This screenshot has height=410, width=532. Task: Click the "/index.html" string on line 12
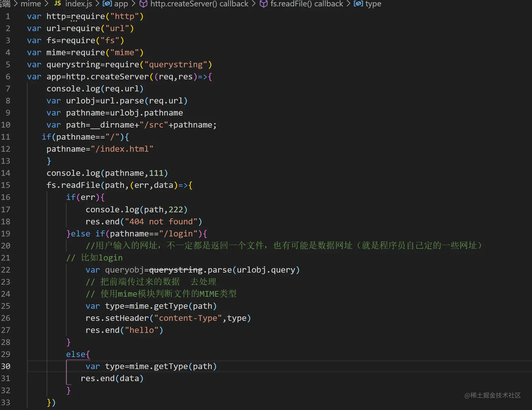122,149
